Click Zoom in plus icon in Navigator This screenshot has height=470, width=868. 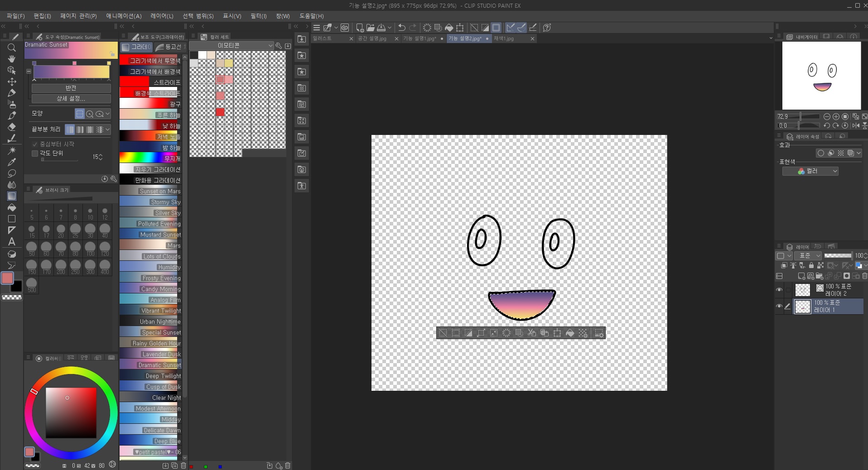point(836,116)
